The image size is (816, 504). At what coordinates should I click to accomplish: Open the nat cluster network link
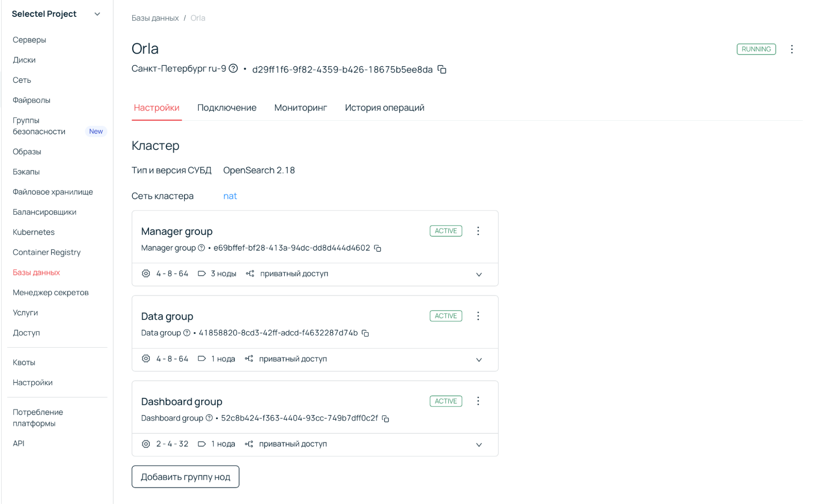coord(230,196)
